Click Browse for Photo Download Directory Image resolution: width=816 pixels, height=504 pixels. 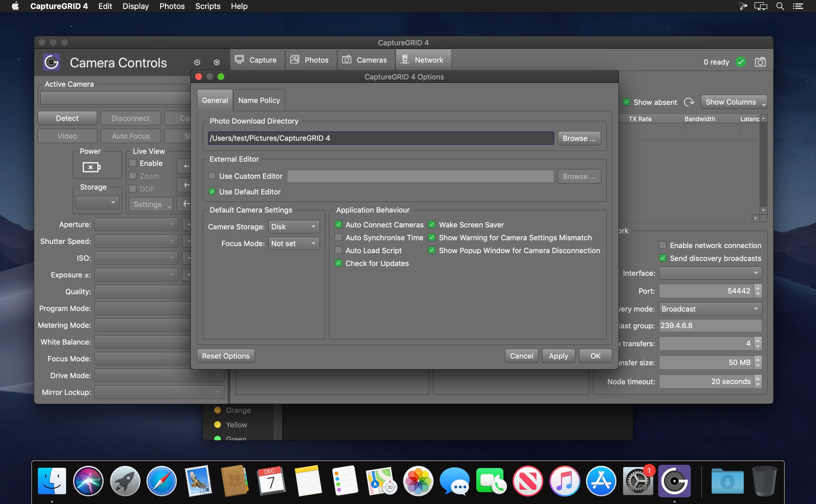[579, 138]
